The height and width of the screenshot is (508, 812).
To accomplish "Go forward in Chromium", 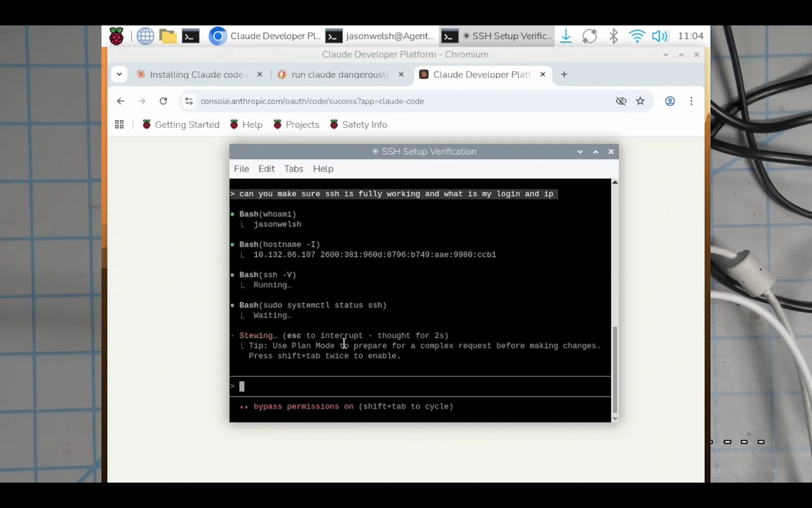I will [x=142, y=101].
